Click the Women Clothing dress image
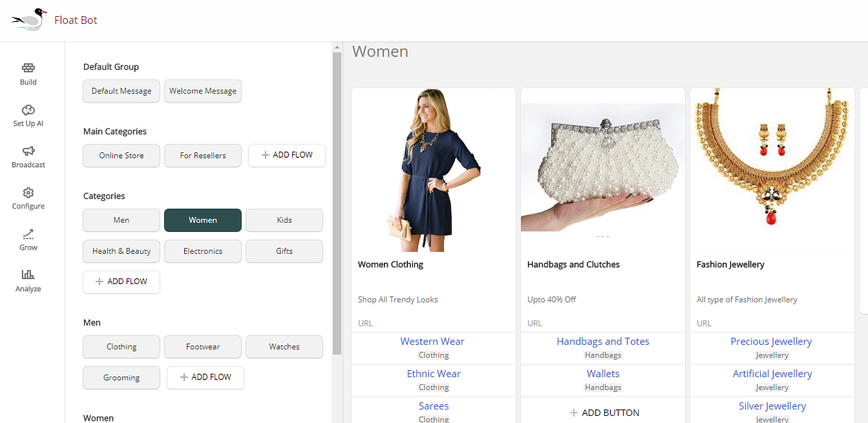 coord(434,170)
